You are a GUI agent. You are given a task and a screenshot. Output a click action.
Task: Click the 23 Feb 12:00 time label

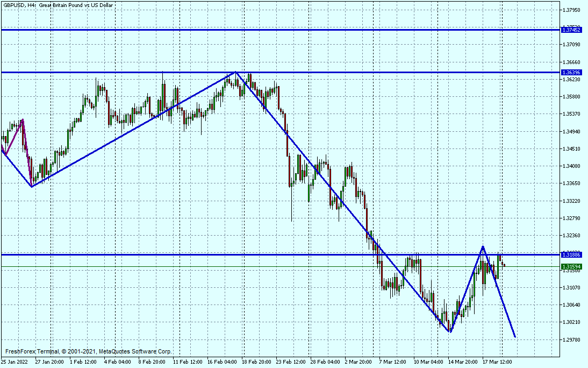point(291,362)
